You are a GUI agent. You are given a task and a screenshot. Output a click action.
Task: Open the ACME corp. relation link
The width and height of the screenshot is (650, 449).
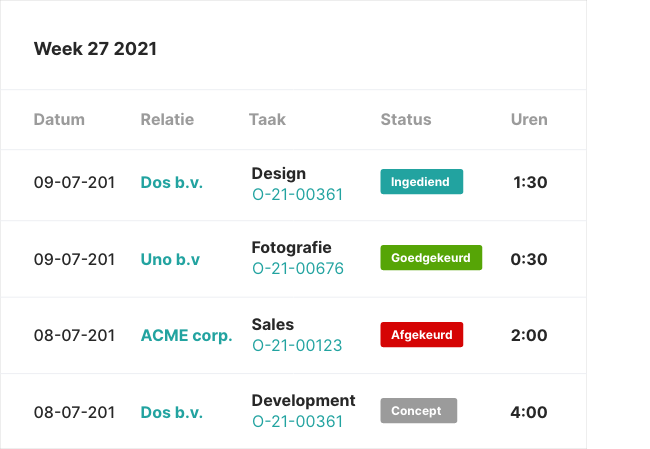pos(186,335)
